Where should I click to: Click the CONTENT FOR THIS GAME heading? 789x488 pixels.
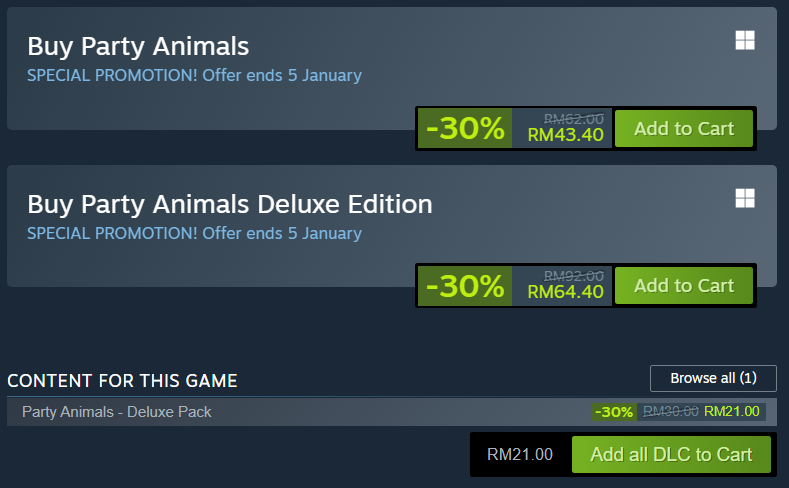(122, 381)
